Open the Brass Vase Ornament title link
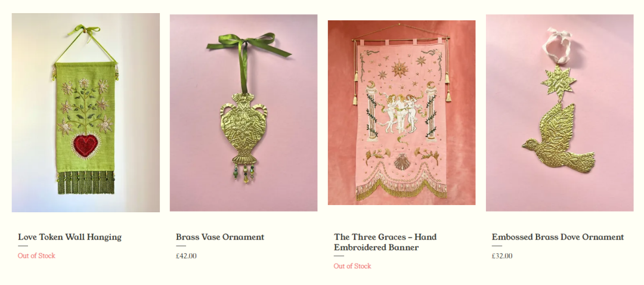 (220, 237)
